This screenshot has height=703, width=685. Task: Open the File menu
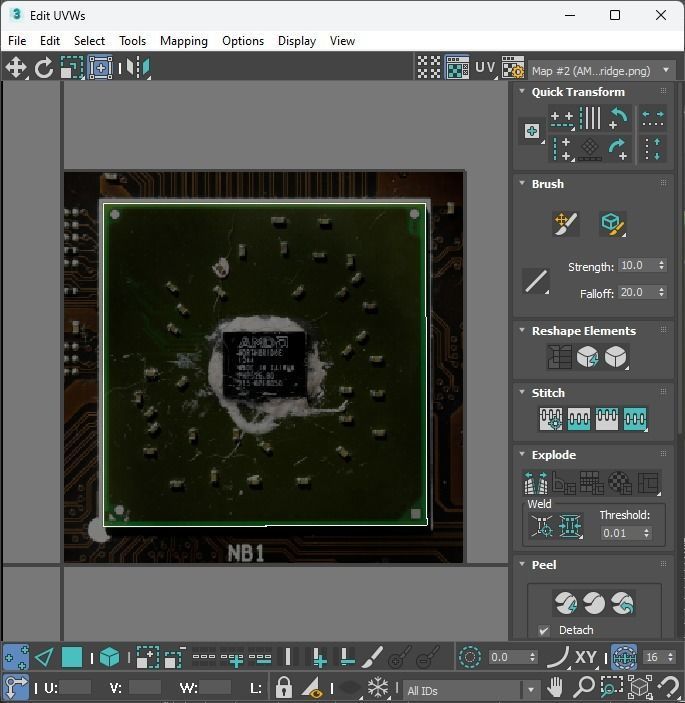(17, 41)
